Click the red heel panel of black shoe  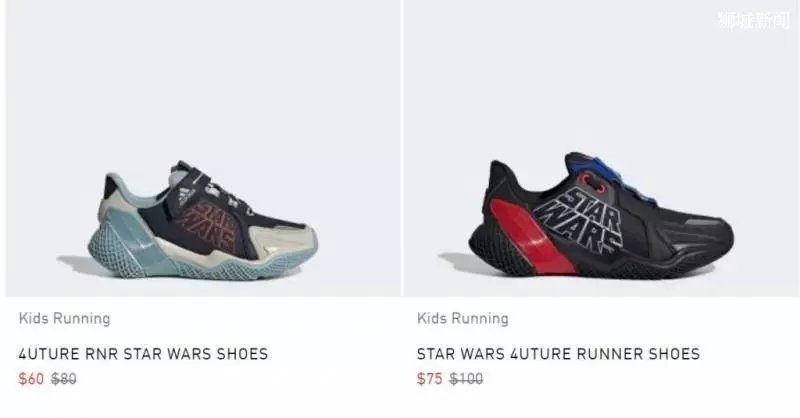point(526,236)
